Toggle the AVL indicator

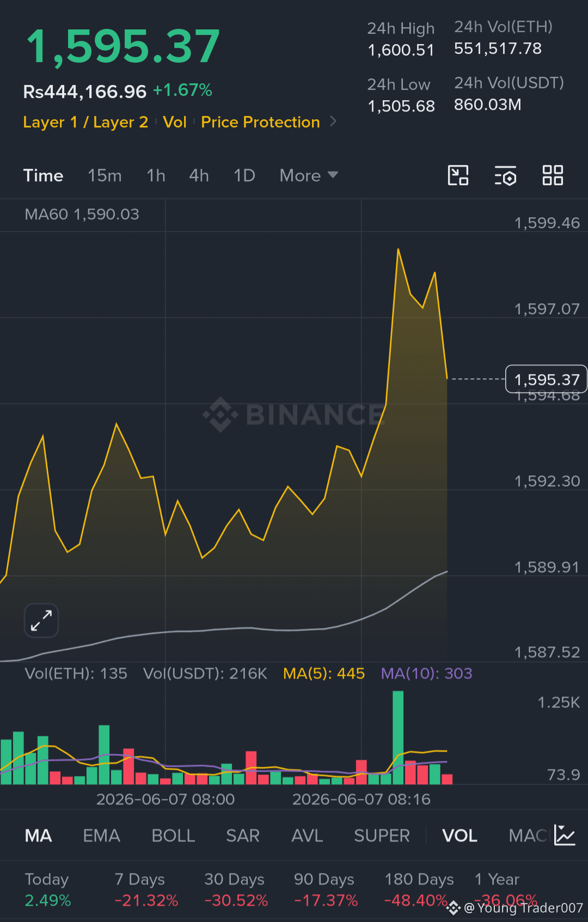tap(307, 835)
